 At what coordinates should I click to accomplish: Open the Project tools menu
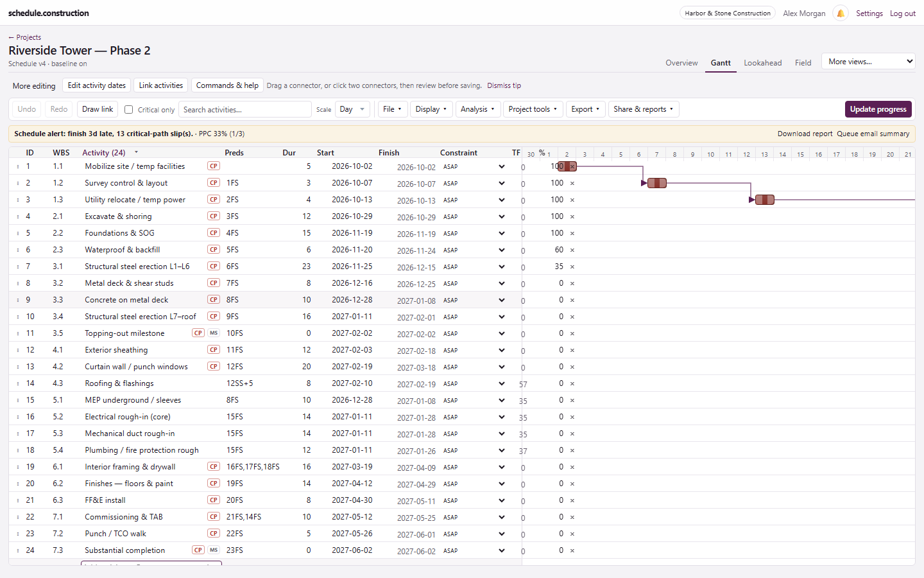click(533, 109)
